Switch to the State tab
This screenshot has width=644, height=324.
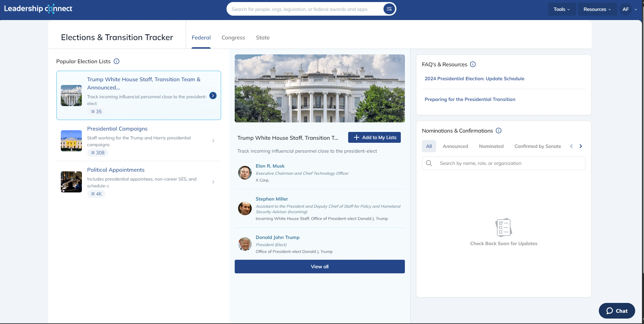coord(263,38)
